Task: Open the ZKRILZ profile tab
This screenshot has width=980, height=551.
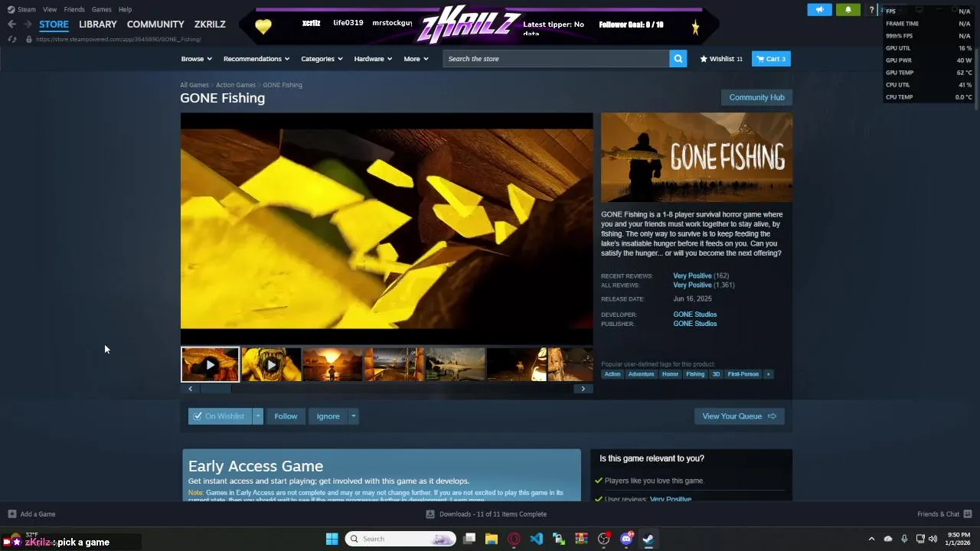Action: coord(210,24)
